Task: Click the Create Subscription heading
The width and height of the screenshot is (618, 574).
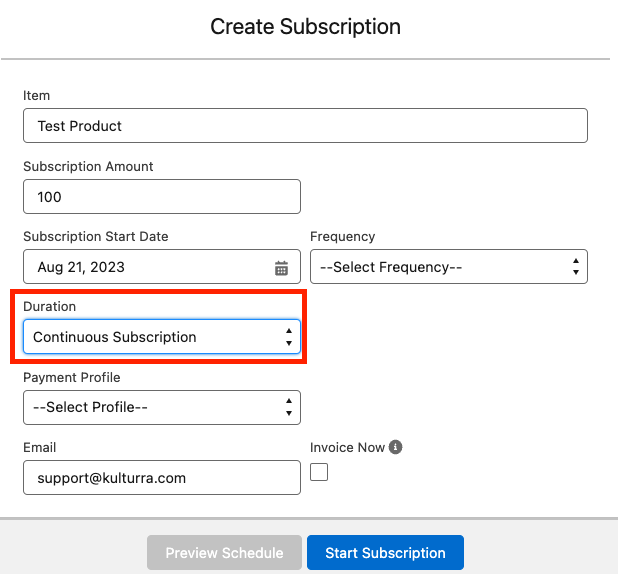Action: pos(305,27)
